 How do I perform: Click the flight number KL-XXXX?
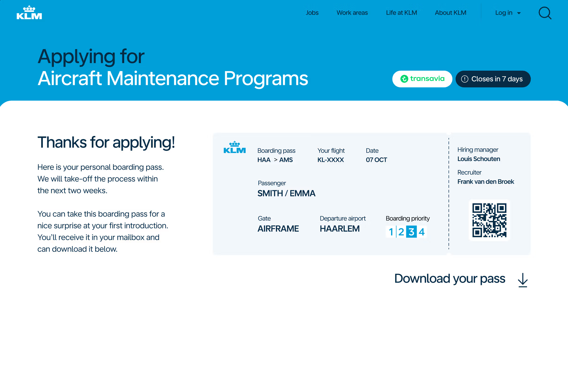coord(330,160)
